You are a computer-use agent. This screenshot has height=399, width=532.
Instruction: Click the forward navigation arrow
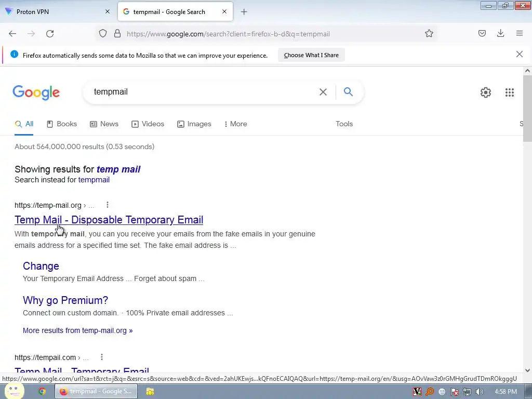pyautogui.click(x=31, y=34)
